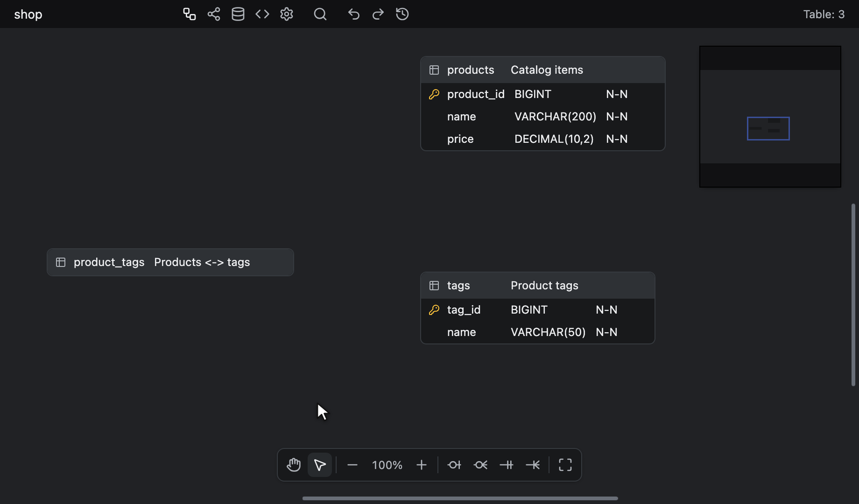
Task: Select the zero-or-many relationship tool
Action: (480, 465)
